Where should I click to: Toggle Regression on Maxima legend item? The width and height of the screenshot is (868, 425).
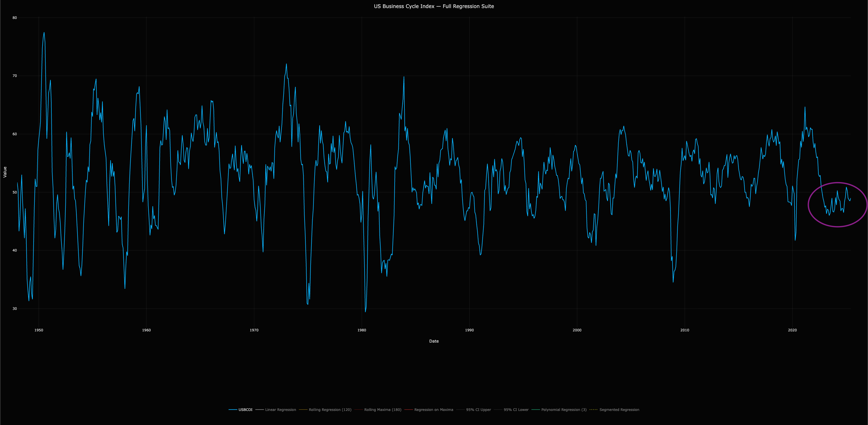click(429, 409)
